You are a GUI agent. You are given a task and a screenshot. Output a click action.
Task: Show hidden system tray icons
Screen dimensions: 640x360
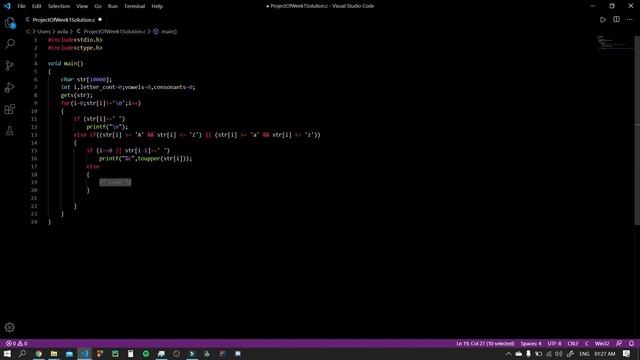(x=508, y=354)
